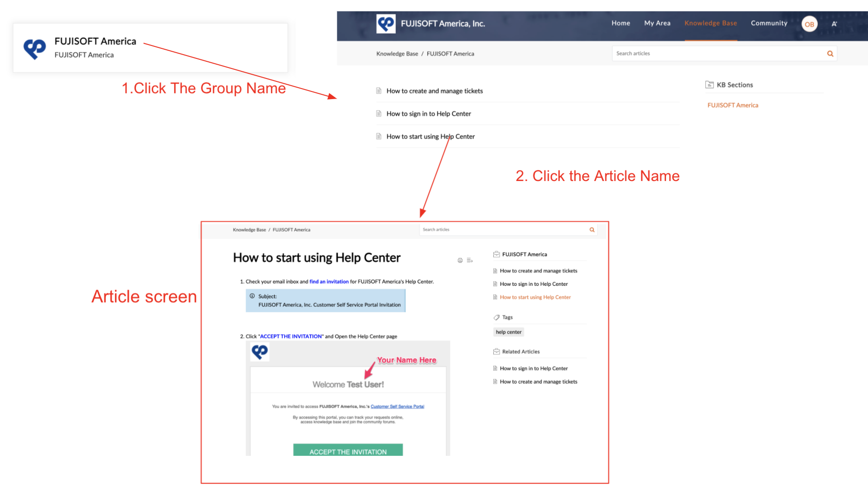Click the magnifier icon in the article screen search bar
The image size is (868, 496).
(592, 230)
